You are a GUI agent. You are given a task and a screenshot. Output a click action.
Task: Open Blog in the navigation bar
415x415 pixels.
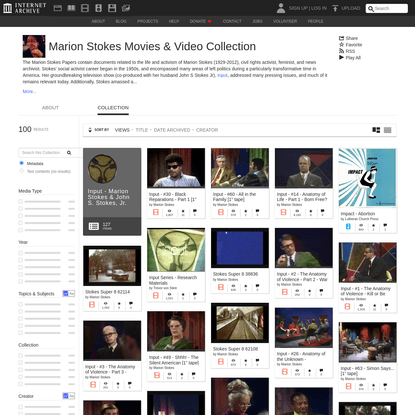click(121, 21)
